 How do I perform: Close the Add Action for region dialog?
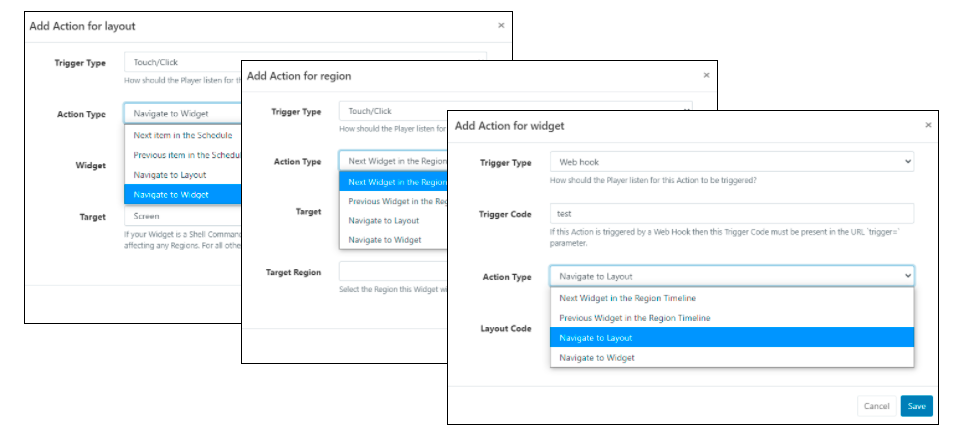pyautogui.click(x=706, y=75)
